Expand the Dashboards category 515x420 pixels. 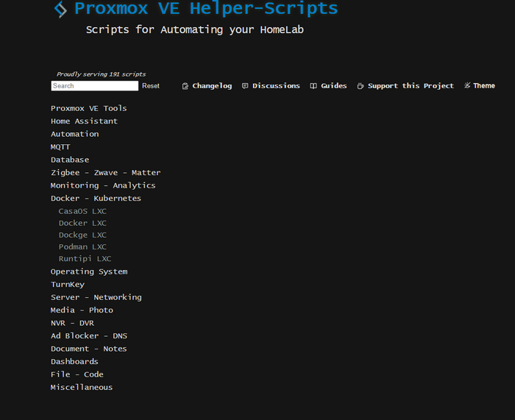pyautogui.click(x=74, y=362)
